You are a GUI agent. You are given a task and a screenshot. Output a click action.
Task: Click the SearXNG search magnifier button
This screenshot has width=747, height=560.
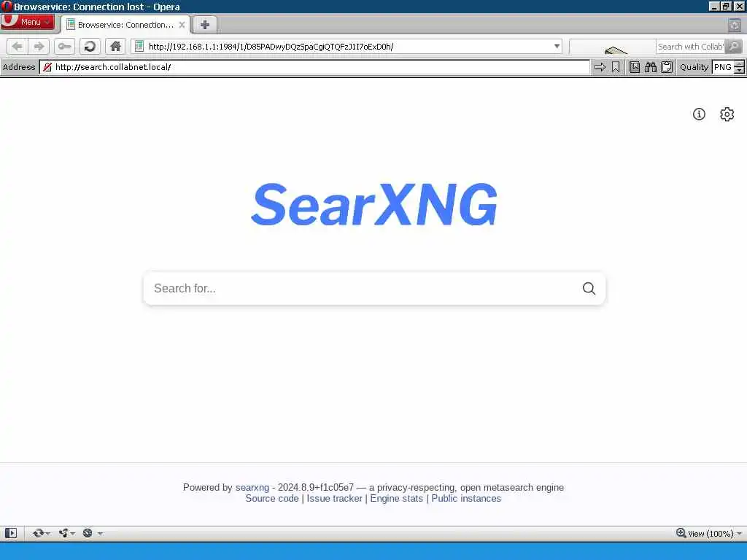pos(589,288)
